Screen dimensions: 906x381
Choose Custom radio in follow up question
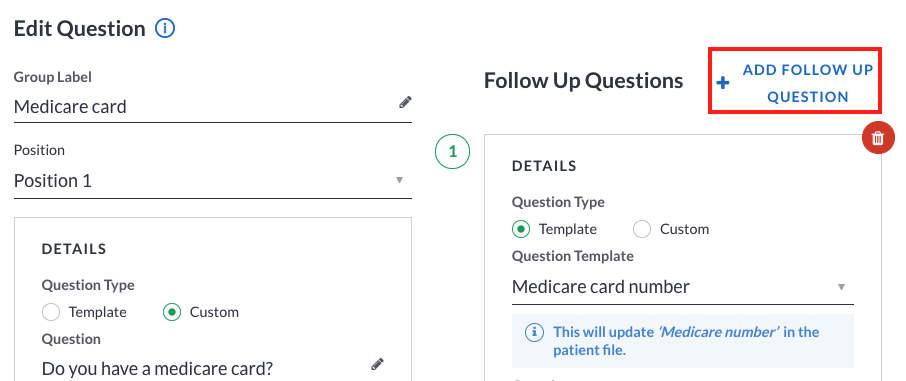click(643, 229)
